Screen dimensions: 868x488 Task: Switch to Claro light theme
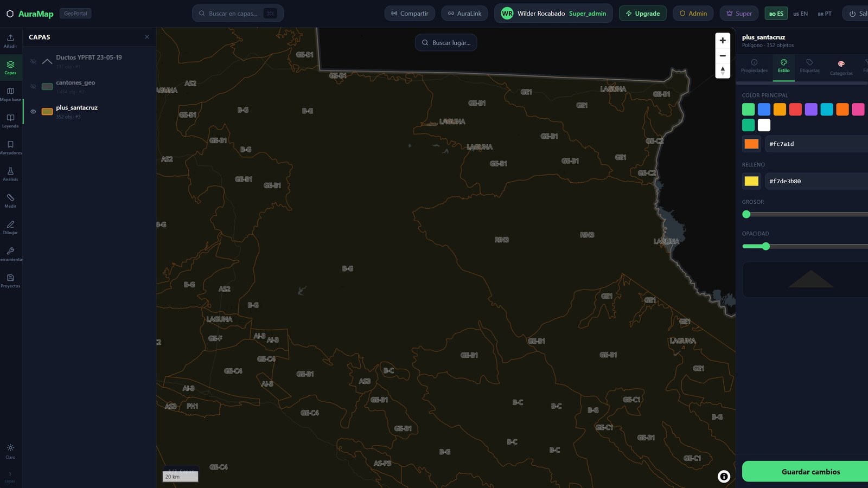click(x=10, y=451)
